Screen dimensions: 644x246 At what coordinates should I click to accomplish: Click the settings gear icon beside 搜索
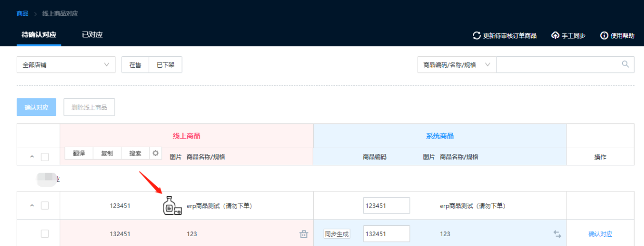[155, 153]
